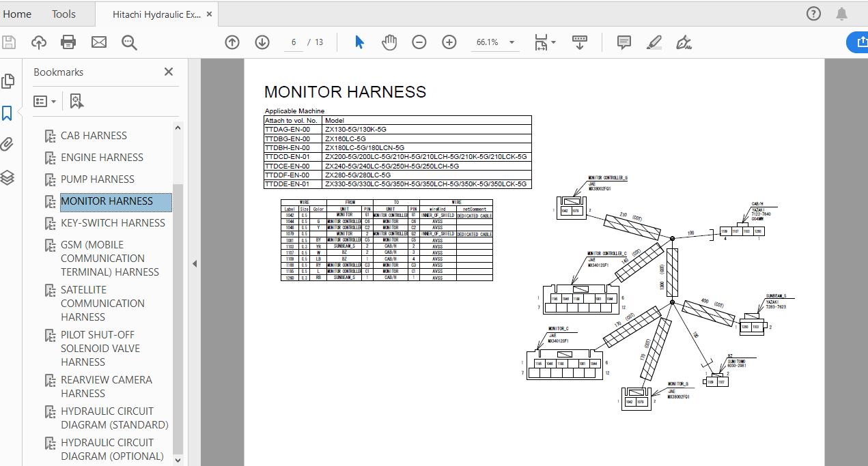Image resolution: width=868 pixels, height=466 pixels.
Task: Toggle the Bookmarks panel icon
Action: pyautogui.click(x=8, y=113)
